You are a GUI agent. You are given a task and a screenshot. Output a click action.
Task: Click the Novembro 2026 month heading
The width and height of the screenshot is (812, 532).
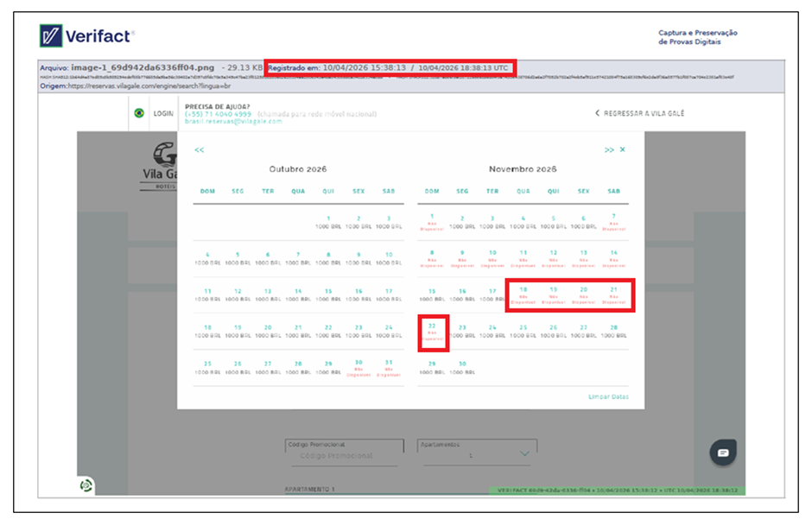pyautogui.click(x=523, y=169)
